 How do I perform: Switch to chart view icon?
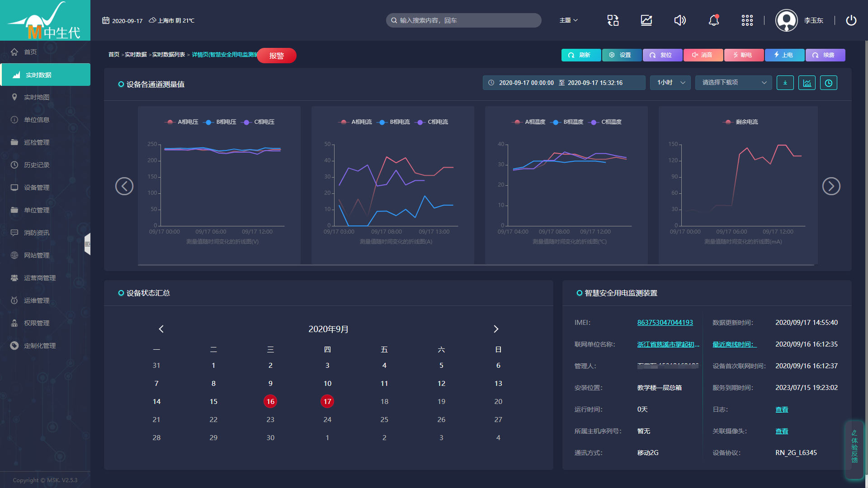tap(807, 83)
